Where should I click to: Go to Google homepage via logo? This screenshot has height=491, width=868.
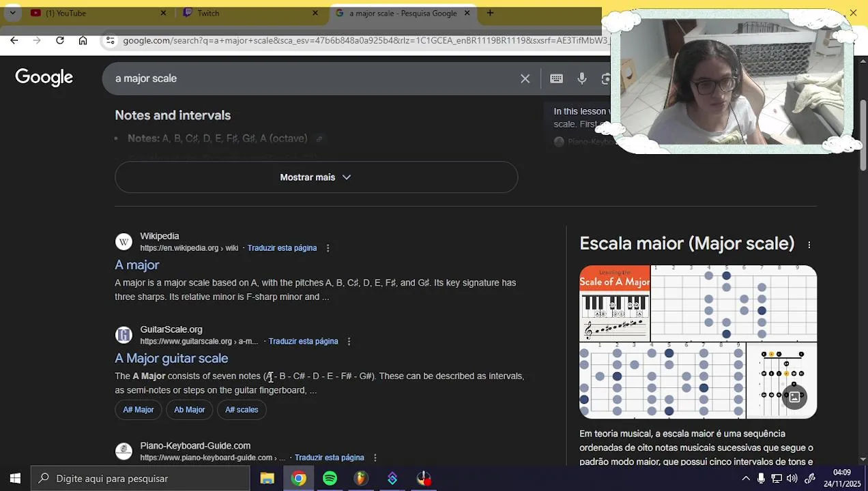coord(44,78)
